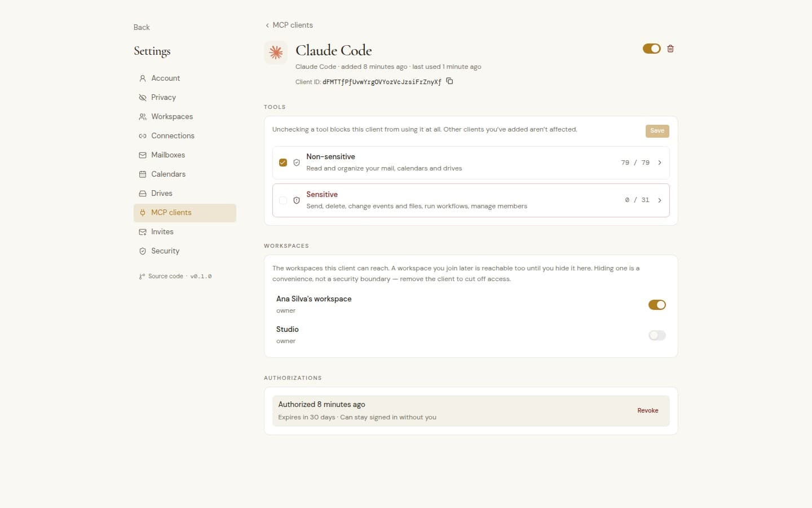812x508 pixels.
Task: Open the Security settings page
Action: click(185, 251)
